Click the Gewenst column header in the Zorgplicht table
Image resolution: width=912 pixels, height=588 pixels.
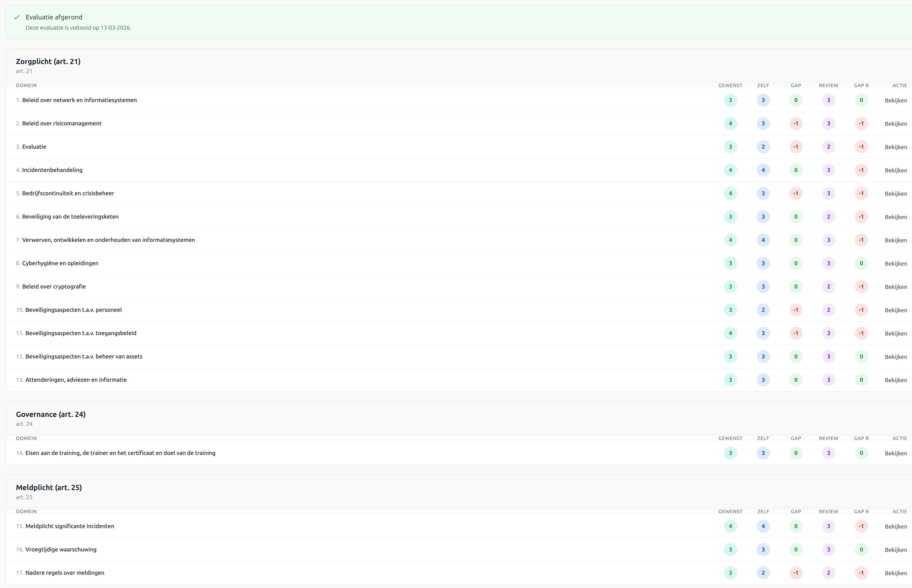(730, 85)
